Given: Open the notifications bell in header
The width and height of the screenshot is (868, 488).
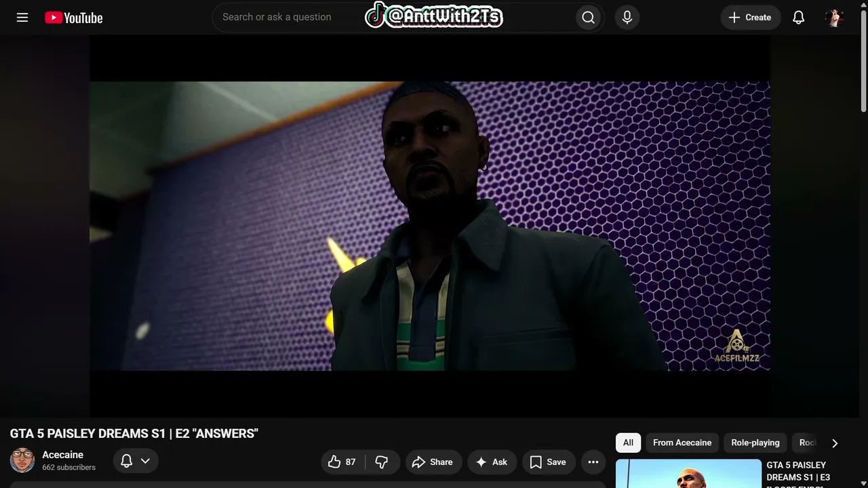Looking at the screenshot, I should pos(799,18).
